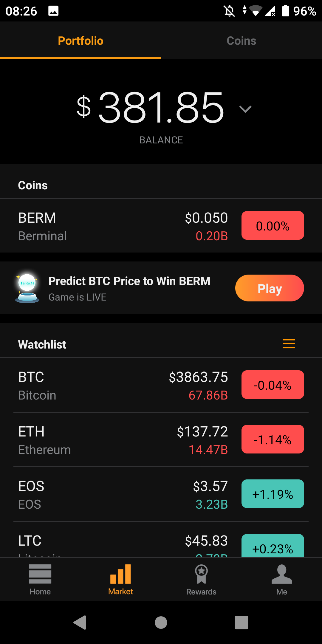
Task: Tap the Android recent apps square
Action: 241,623
